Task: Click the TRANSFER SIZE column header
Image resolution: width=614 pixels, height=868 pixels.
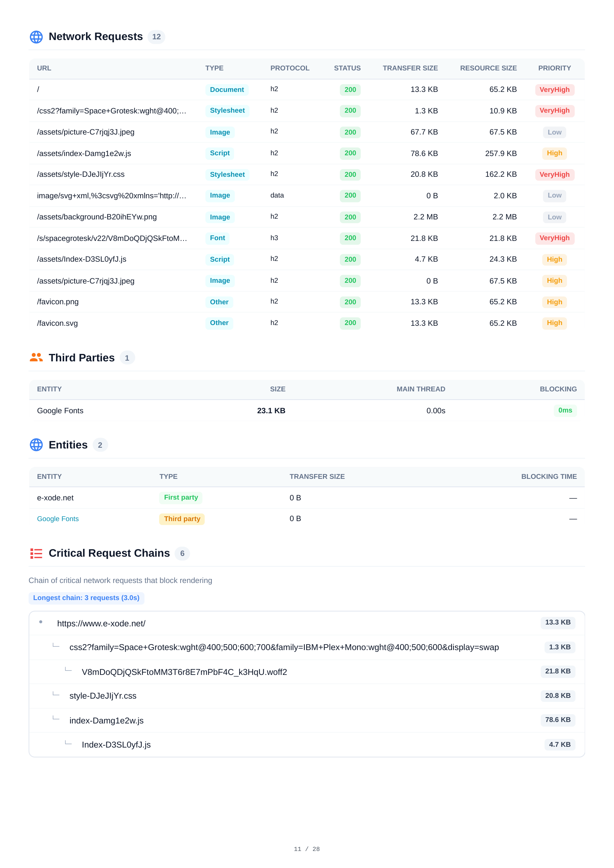Action: [x=410, y=68]
